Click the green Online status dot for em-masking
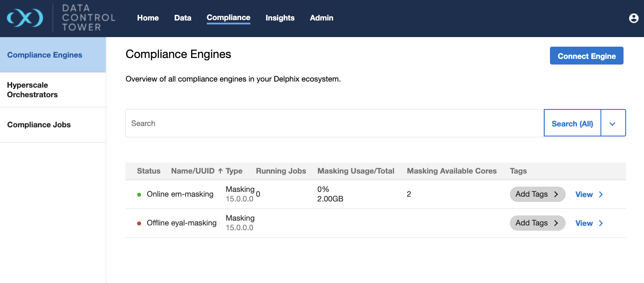 tap(139, 194)
